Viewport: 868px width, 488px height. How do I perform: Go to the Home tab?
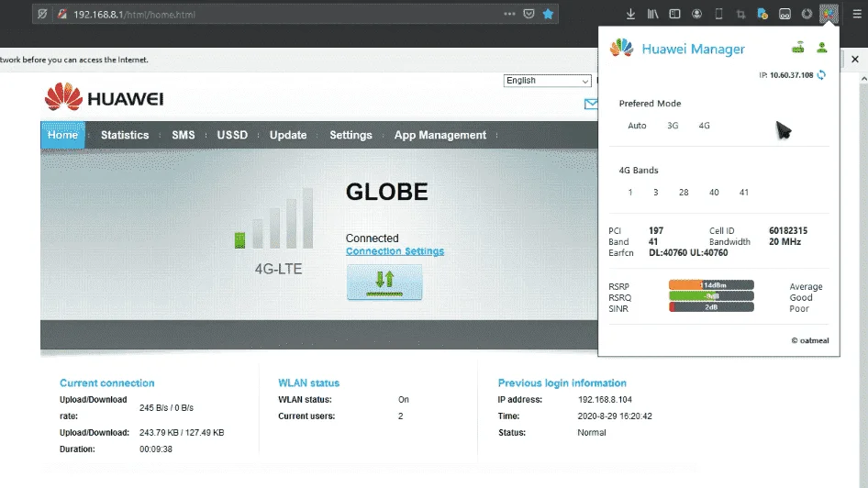pyautogui.click(x=62, y=135)
